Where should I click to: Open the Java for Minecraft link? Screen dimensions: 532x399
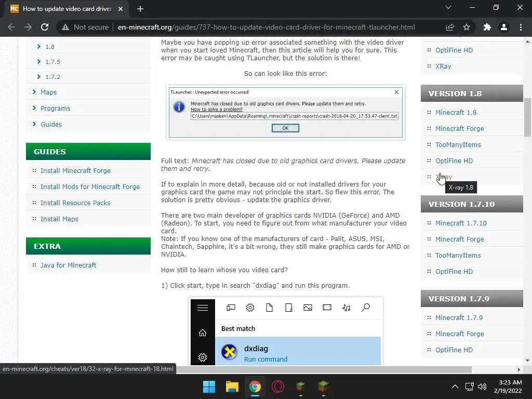pos(68,265)
